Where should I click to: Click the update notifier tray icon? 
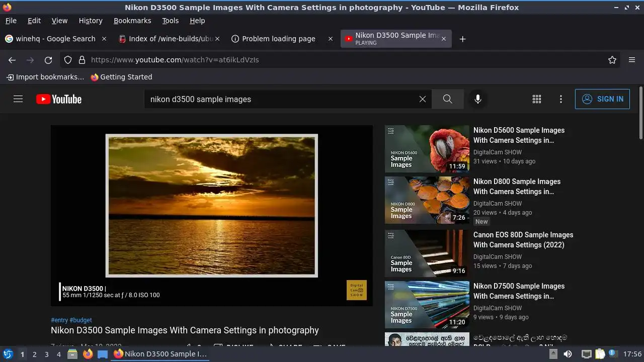coord(613,354)
